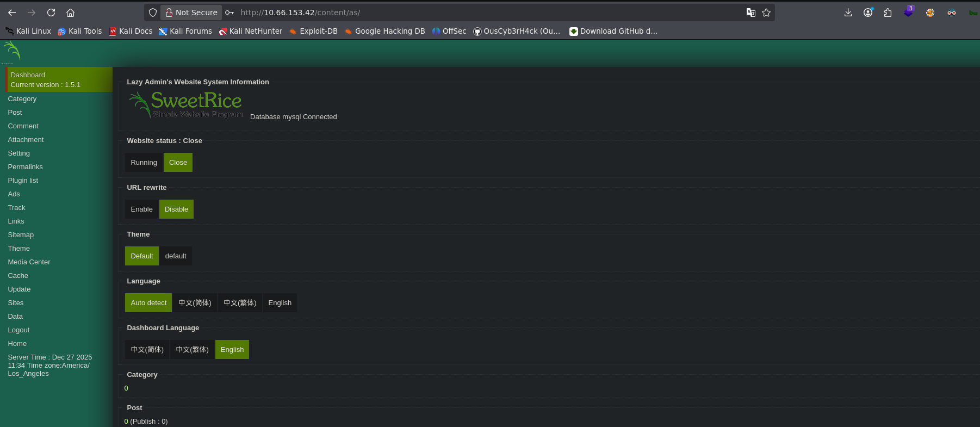The width and height of the screenshot is (980, 427).
Task: Set Language to Auto detect
Action: [148, 303]
